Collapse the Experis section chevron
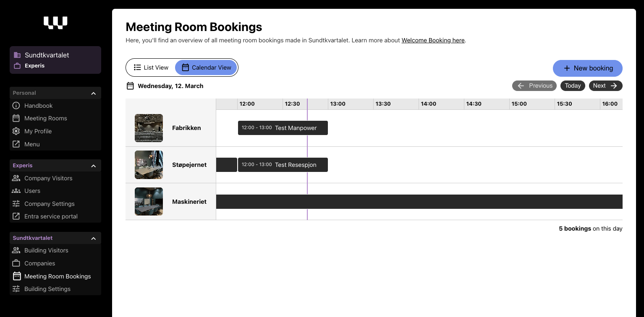This screenshot has height=317, width=644. pyautogui.click(x=94, y=166)
